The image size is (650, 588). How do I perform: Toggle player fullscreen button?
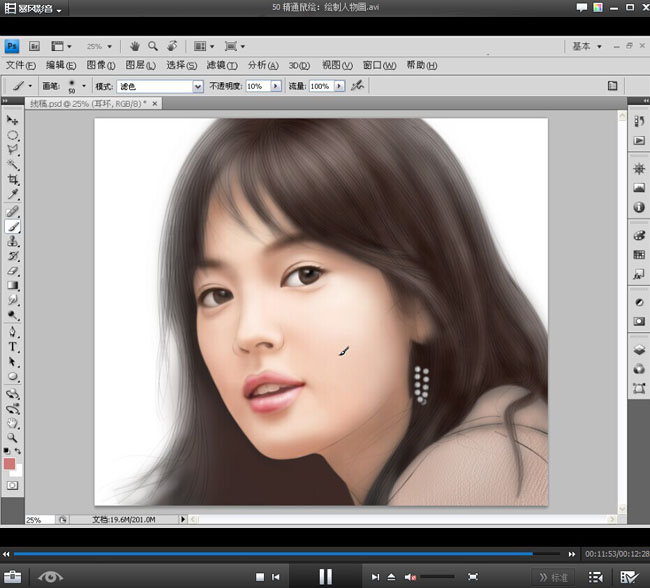tap(473, 577)
